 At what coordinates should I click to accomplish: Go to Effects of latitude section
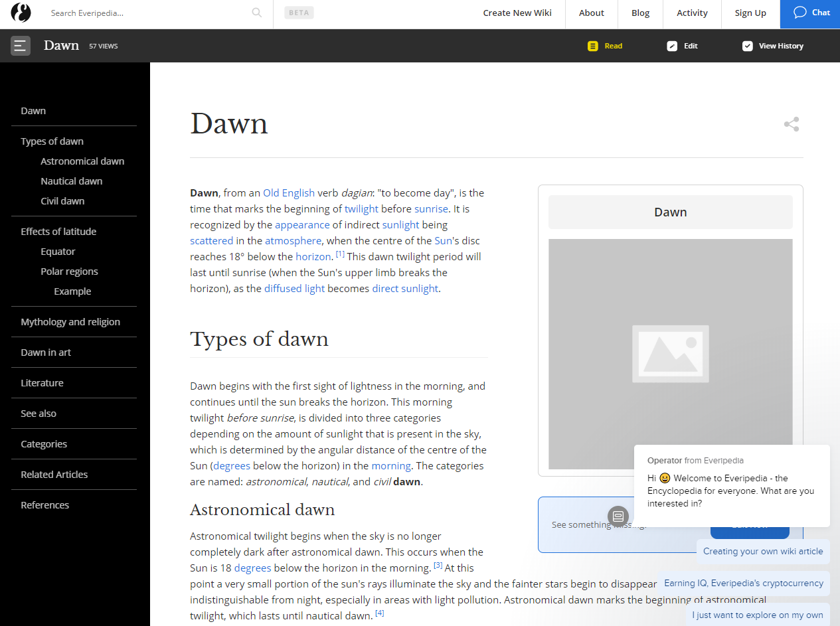[x=58, y=232]
